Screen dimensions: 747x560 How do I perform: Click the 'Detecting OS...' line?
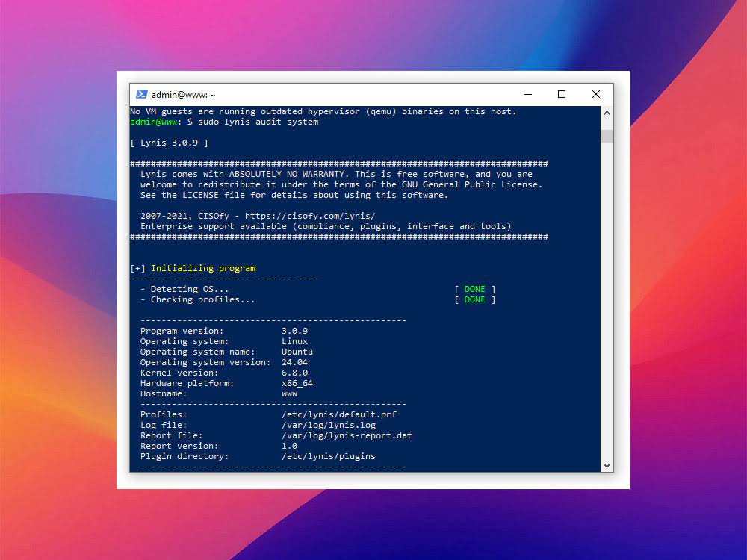[x=185, y=289]
